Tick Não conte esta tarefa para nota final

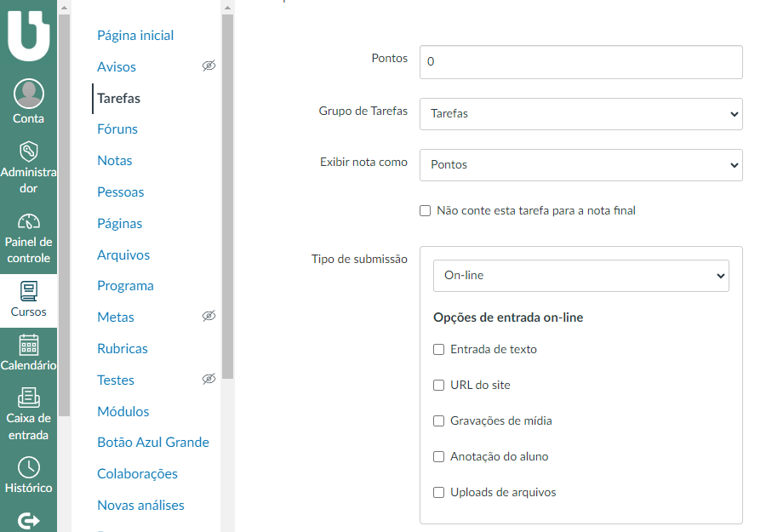click(x=426, y=210)
